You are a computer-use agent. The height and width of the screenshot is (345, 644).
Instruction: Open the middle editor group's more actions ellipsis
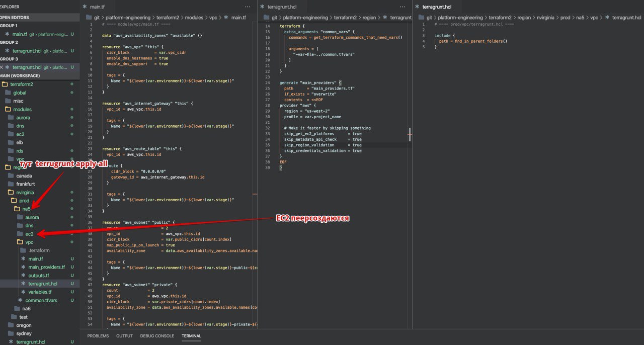click(x=403, y=7)
